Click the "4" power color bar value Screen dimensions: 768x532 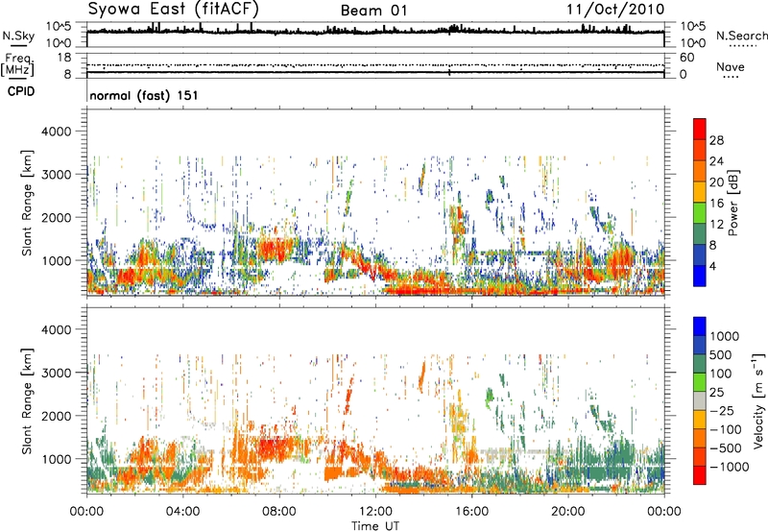713,266
